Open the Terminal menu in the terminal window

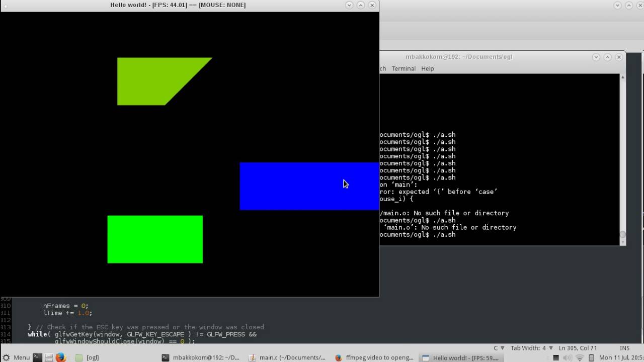pyautogui.click(x=404, y=68)
